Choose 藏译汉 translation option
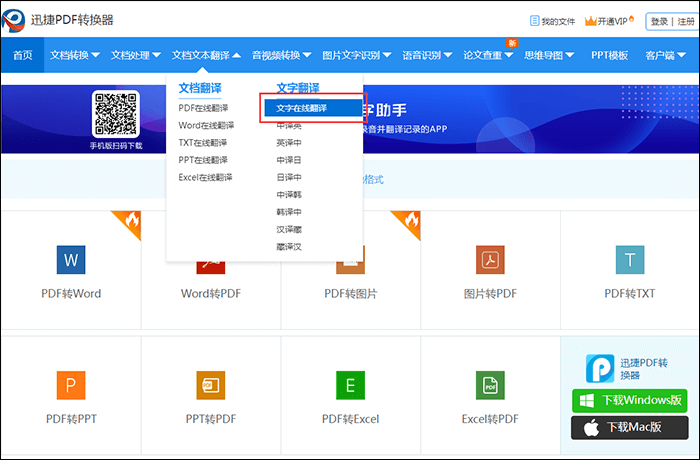Image resolution: width=700 pixels, height=460 pixels. click(289, 247)
